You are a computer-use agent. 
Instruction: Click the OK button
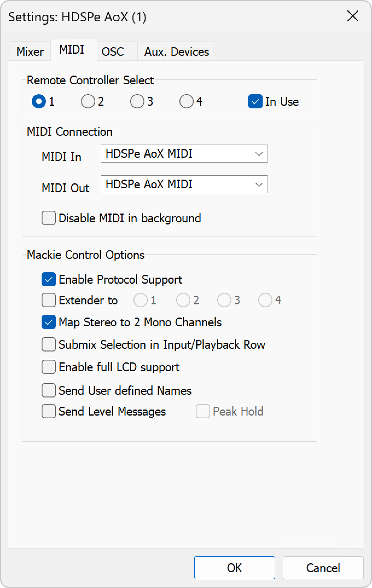click(x=234, y=568)
